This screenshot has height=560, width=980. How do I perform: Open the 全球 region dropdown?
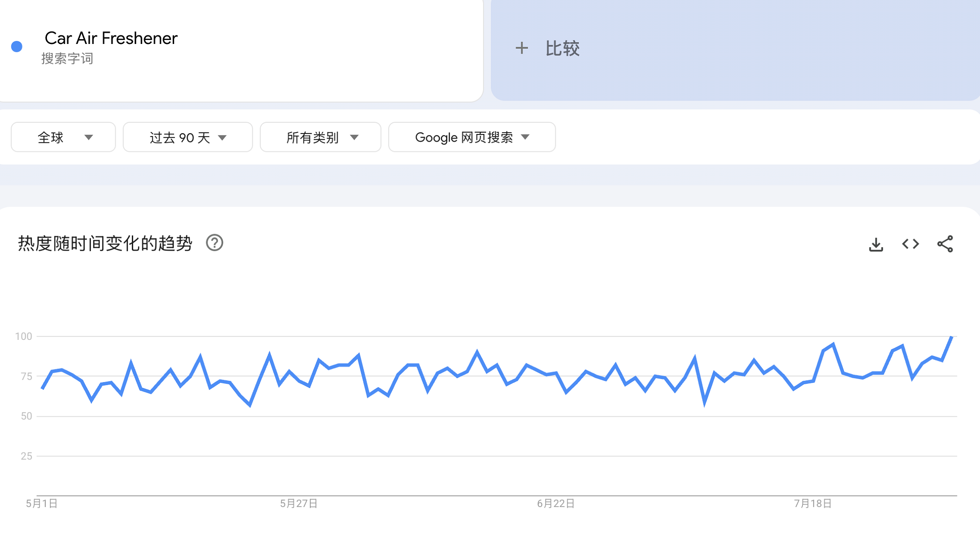click(x=64, y=137)
